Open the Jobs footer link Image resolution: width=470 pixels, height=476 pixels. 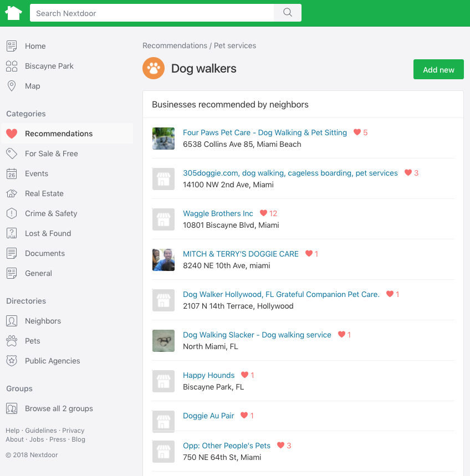pos(37,439)
